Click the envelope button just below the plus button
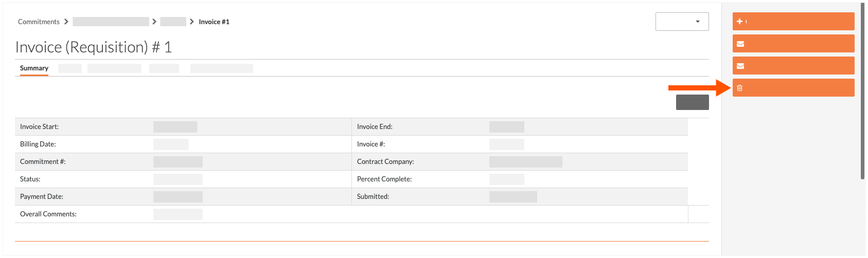868x258 pixels. pos(793,44)
